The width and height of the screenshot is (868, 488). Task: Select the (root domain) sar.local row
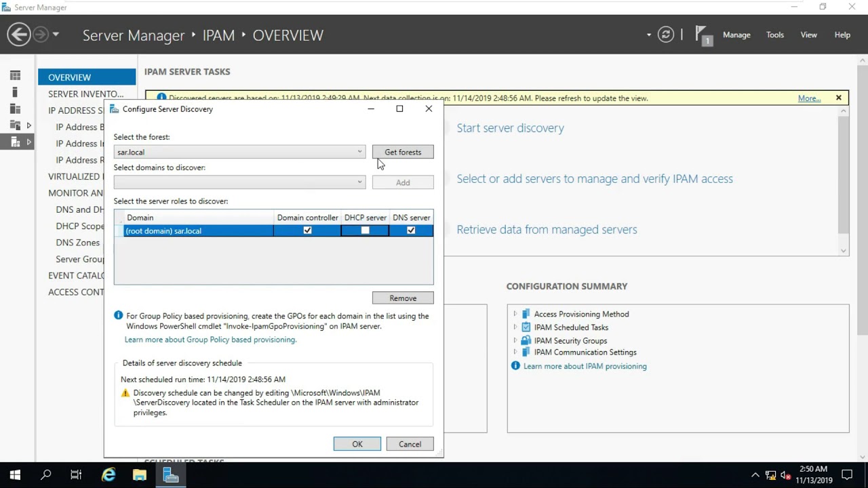point(274,230)
